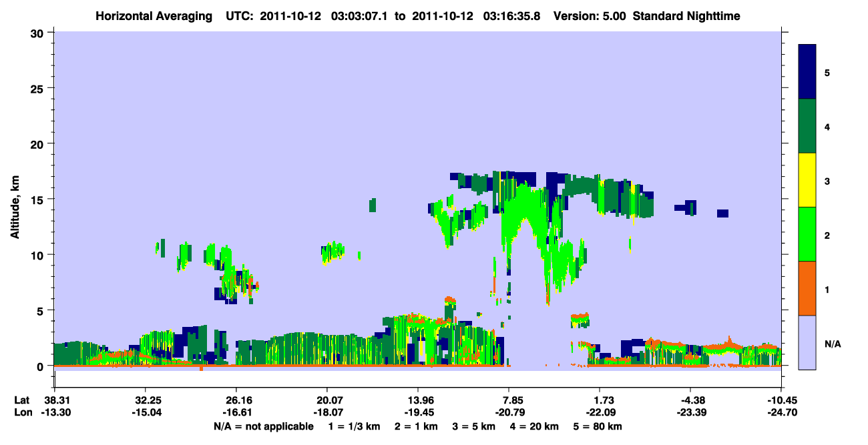Screen dimensions: 868x445
Task: Click the lavender N/A colorbar segment
Action: coord(807,342)
